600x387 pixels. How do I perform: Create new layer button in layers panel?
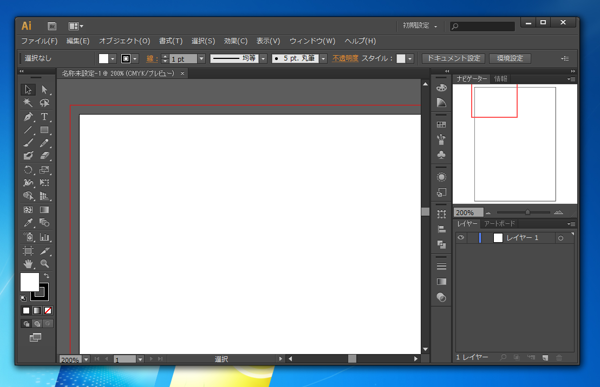click(545, 358)
